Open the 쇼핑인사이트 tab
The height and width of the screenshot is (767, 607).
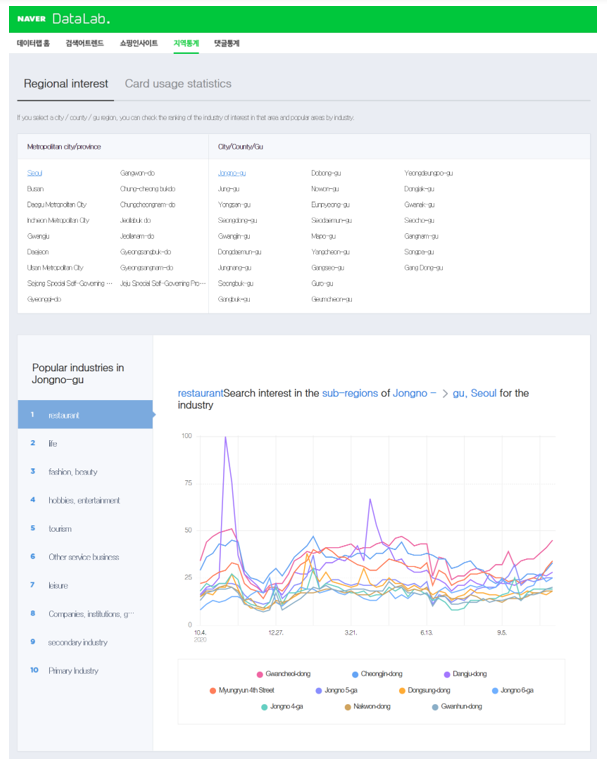click(138, 43)
